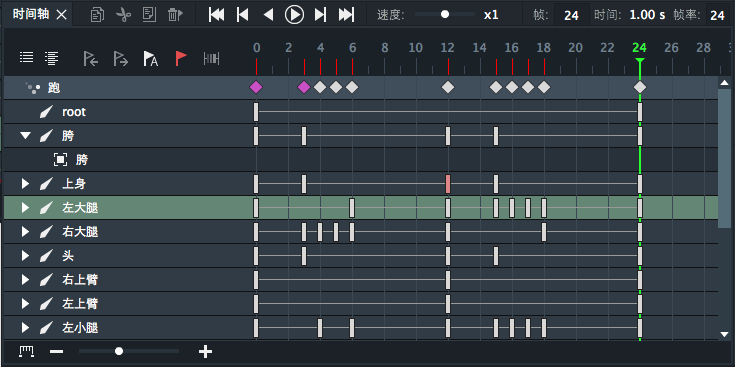Select 头 keyframe at frame 15
Viewport: 735px width, 367px height.
(496, 256)
